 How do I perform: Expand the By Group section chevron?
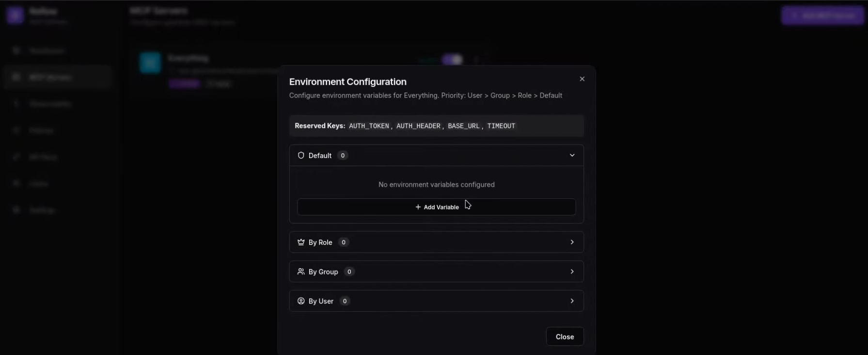572,272
